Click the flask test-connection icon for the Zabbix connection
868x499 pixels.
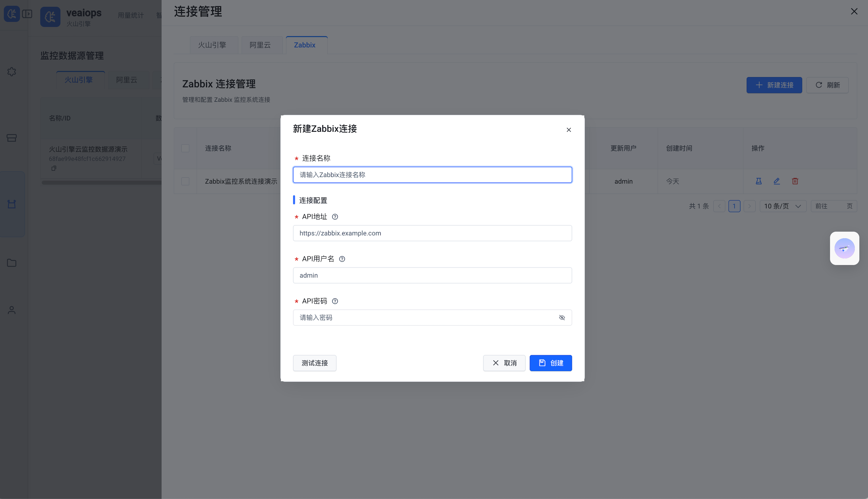[758, 181]
